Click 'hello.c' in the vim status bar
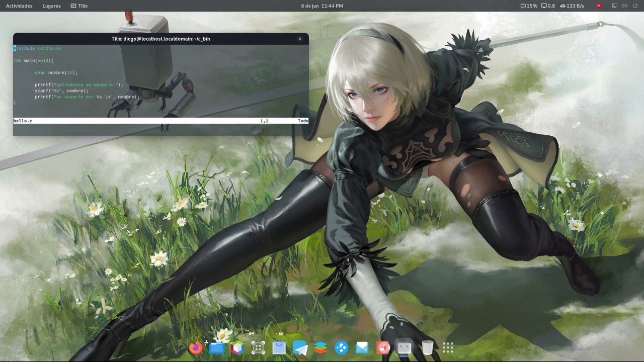644x362 pixels. click(x=23, y=121)
